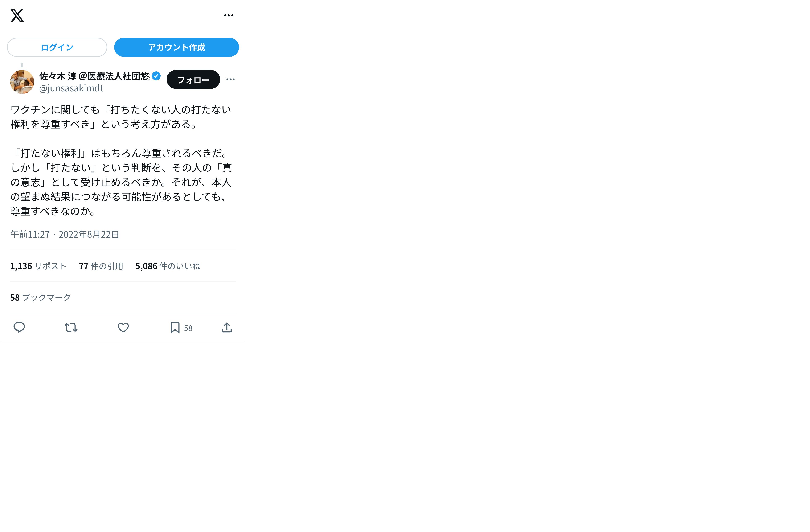The width and height of the screenshot is (810, 532).
Task: Open the author's profile picture
Action: 22,82
